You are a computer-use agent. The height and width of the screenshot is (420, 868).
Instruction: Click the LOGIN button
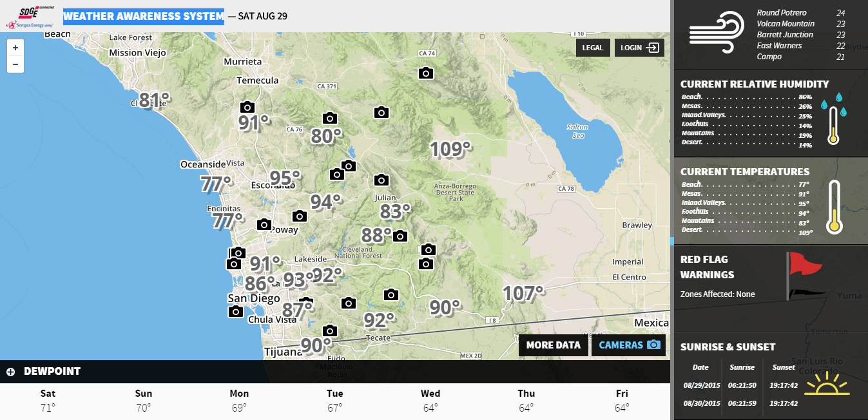coord(639,48)
